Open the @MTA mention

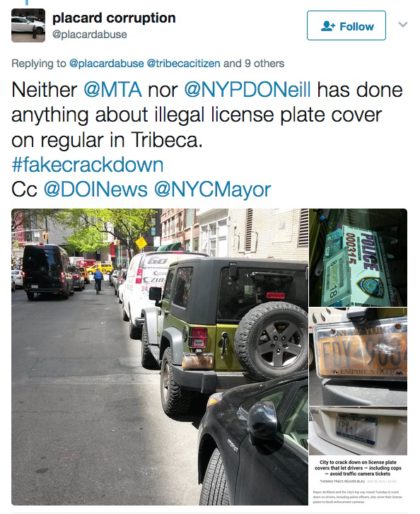pyautogui.click(x=113, y=90)
